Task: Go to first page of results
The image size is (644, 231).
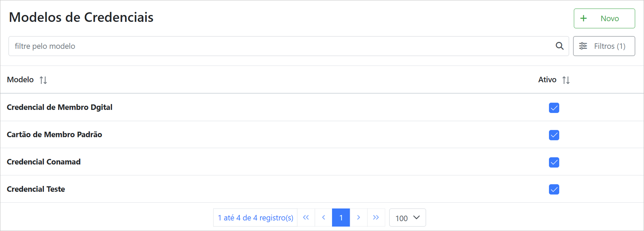Action: tap(306, 218)
